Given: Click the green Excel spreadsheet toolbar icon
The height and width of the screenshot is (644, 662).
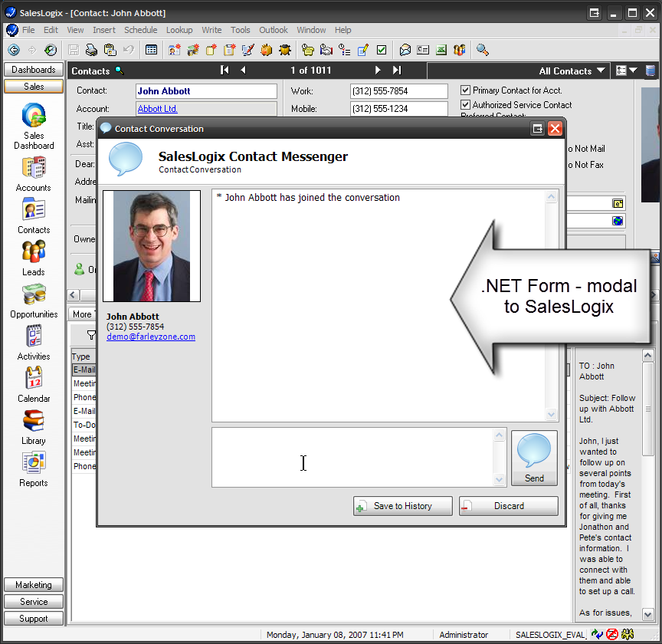Looking at the screenshot, I should coord(441,50).
